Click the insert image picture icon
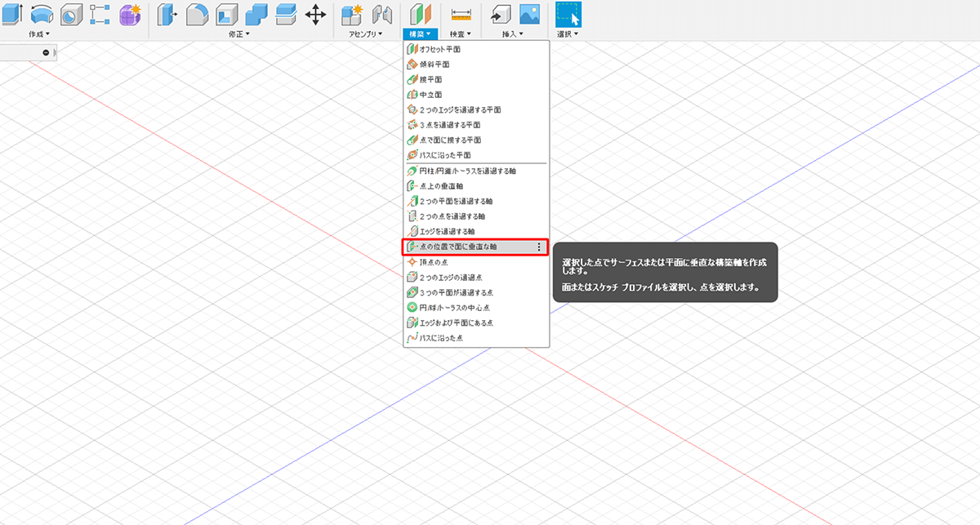 tap(530, 13)
